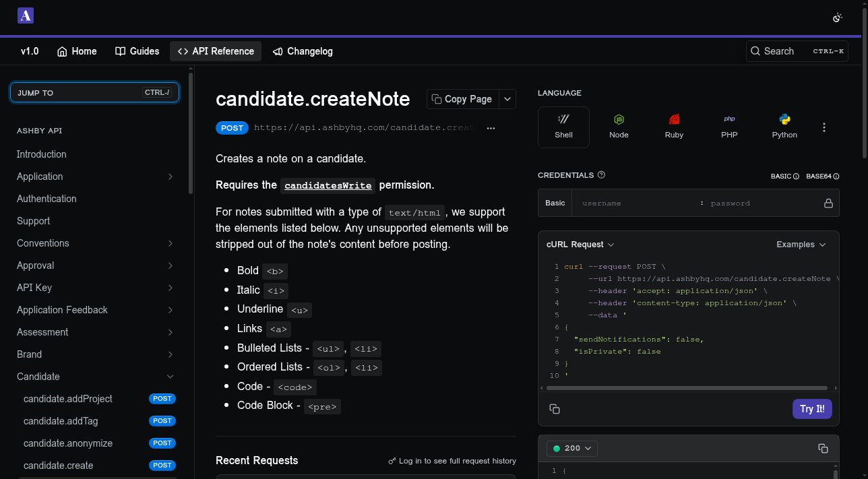Viewport: 868px width, 479px height.
Task: Collapse the Candidate sidebar section
Action: click(95, 377)
